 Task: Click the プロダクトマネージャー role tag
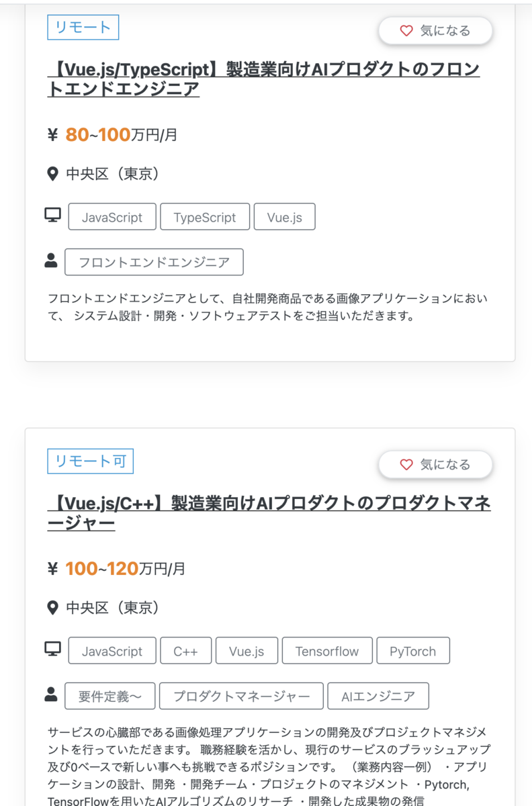(x=241, y=697)
